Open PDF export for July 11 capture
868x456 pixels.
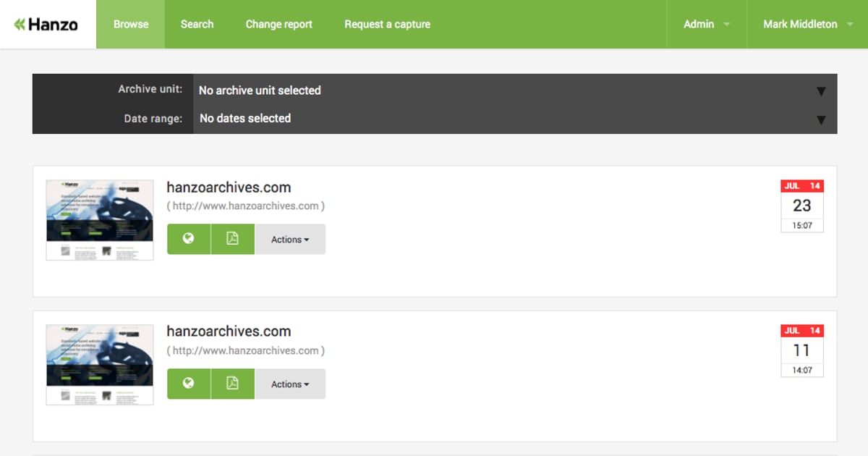coord(232,384)
